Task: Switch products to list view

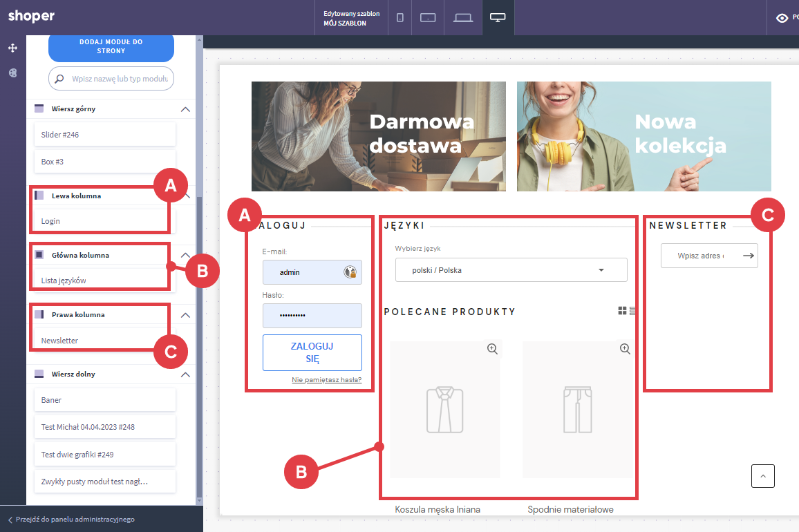Action: point(632,312)
